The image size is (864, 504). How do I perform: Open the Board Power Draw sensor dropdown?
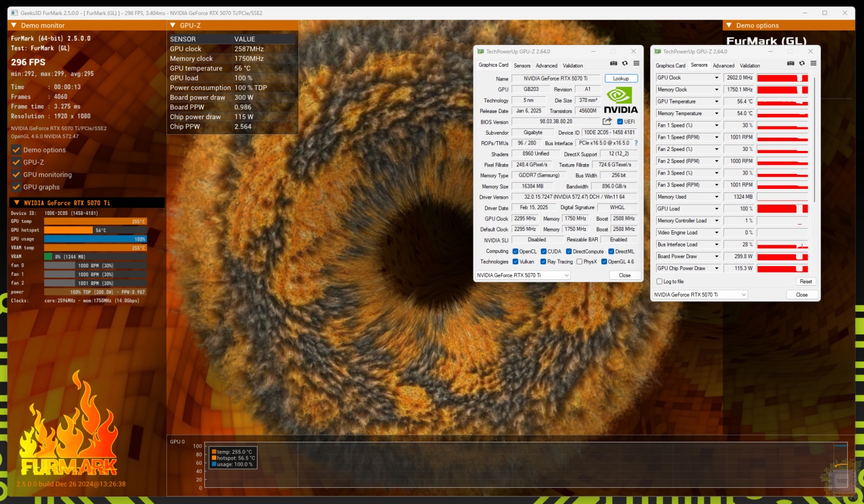717,256
